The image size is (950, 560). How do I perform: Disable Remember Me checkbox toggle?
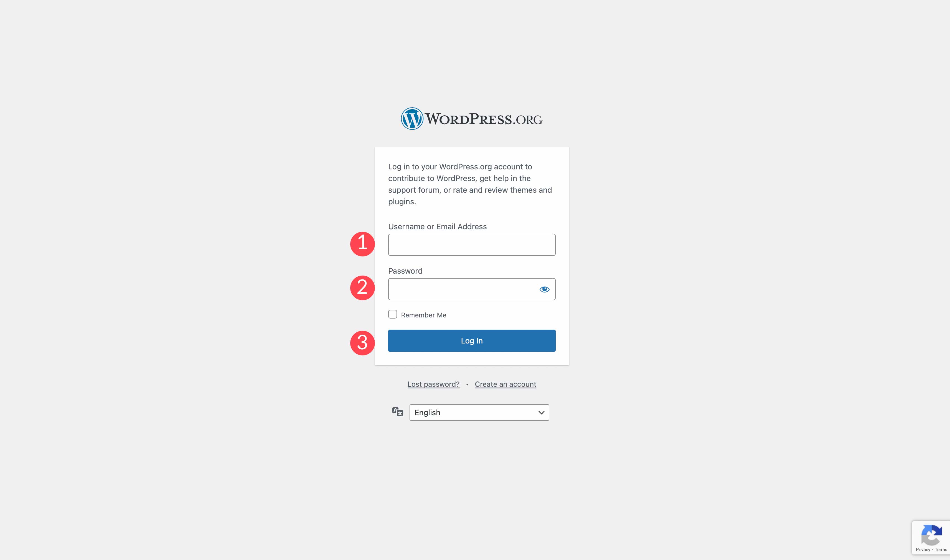pyautogui.click(x=393, y=314)
